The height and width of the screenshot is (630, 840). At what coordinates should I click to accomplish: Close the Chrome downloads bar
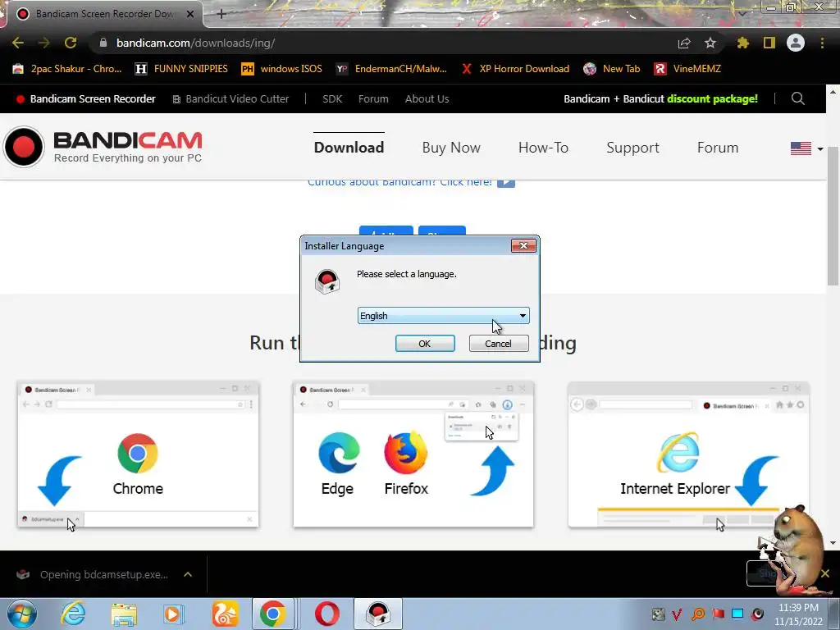(x=825, y=573)
